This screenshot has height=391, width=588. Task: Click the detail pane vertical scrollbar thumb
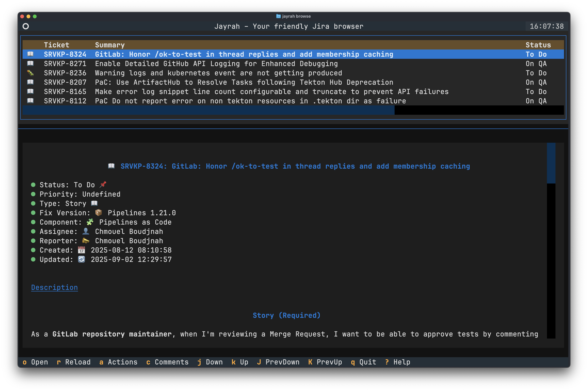click(551, 163)
